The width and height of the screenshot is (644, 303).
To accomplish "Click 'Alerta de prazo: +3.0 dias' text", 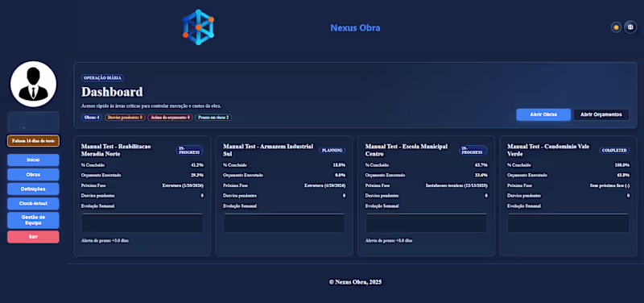I will (105, 240).
